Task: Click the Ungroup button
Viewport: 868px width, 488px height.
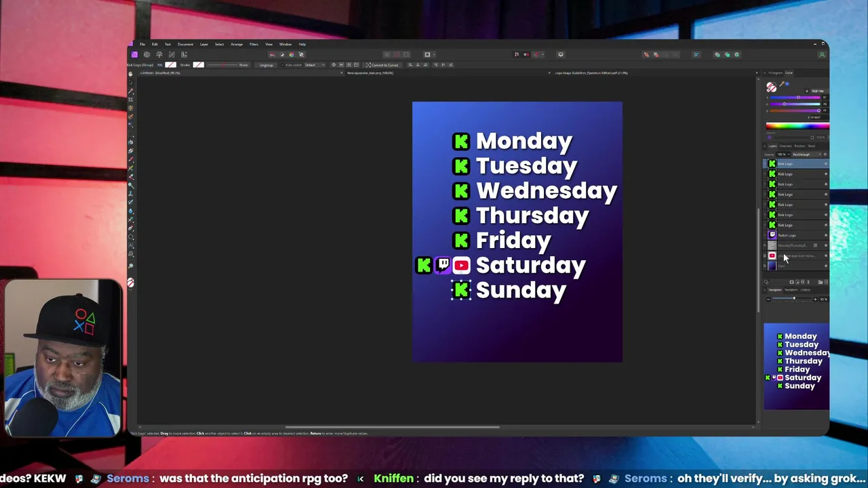Action: point(266,65)
